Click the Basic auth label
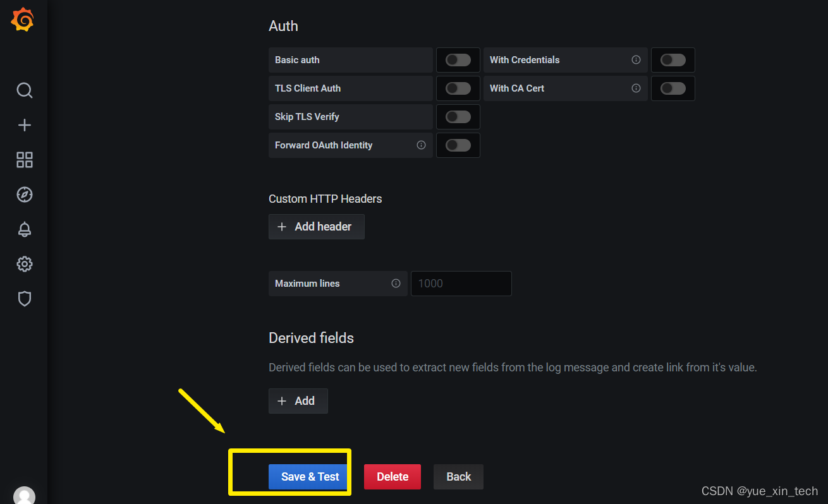The image size is (828, 504). click(297, 60)
